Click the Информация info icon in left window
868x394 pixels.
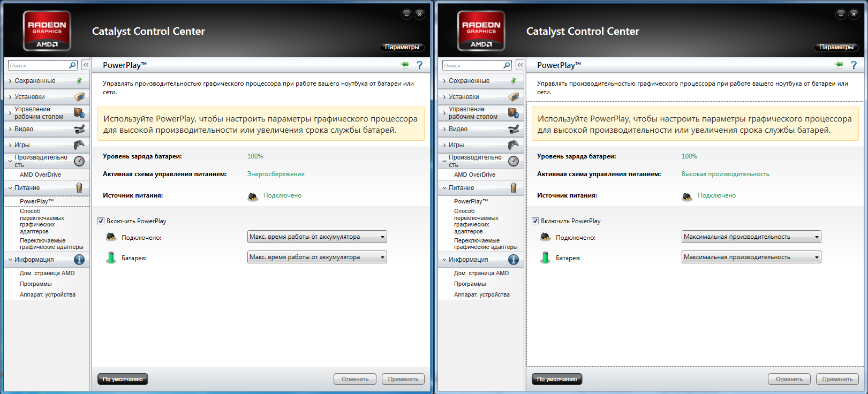tap(79, 260)
